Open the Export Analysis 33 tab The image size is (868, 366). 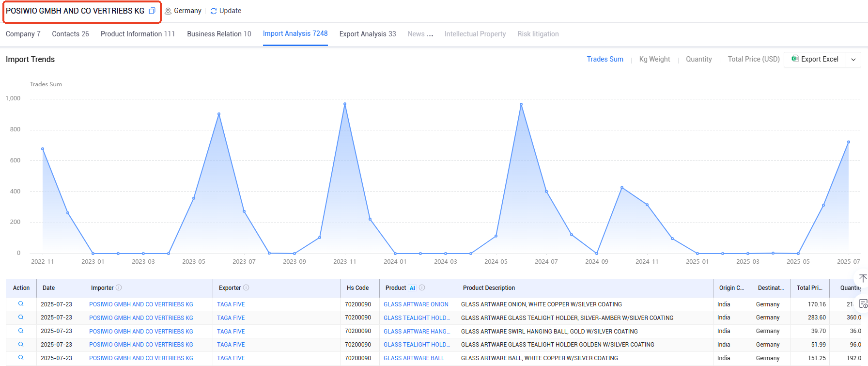click(x=368, y=34)
